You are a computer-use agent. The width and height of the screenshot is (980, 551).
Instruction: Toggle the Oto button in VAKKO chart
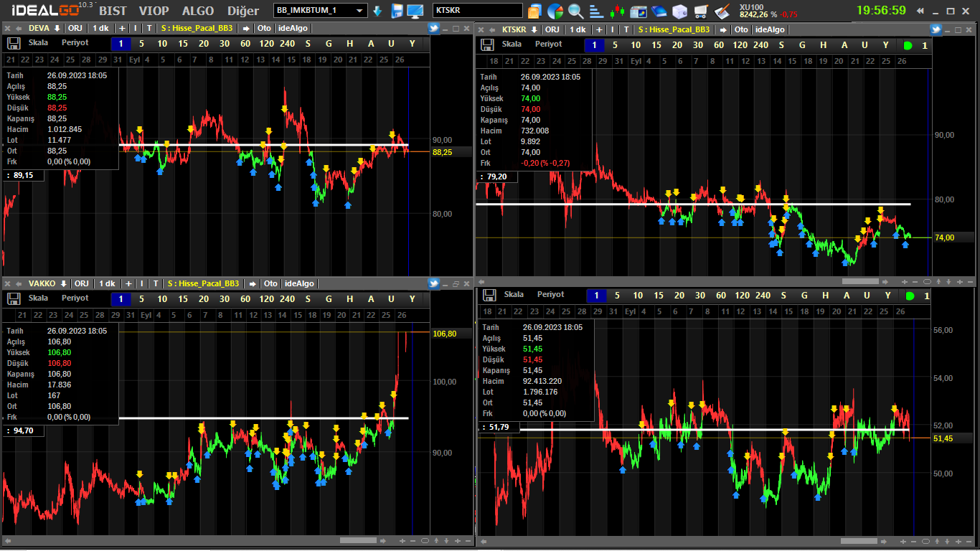pyautogui.click(x=270, y=283)
